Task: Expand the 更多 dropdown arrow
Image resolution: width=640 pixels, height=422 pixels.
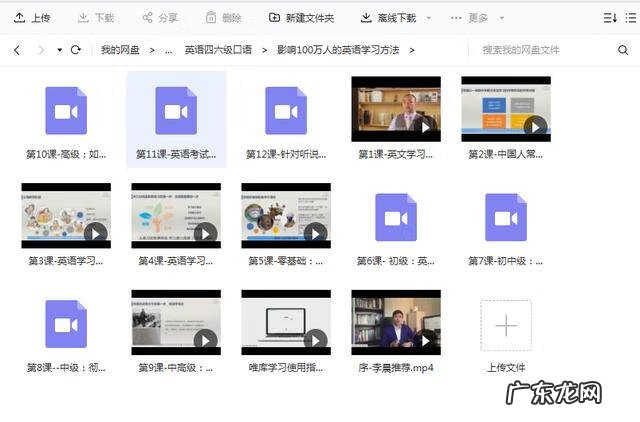Action: (502, 18)
